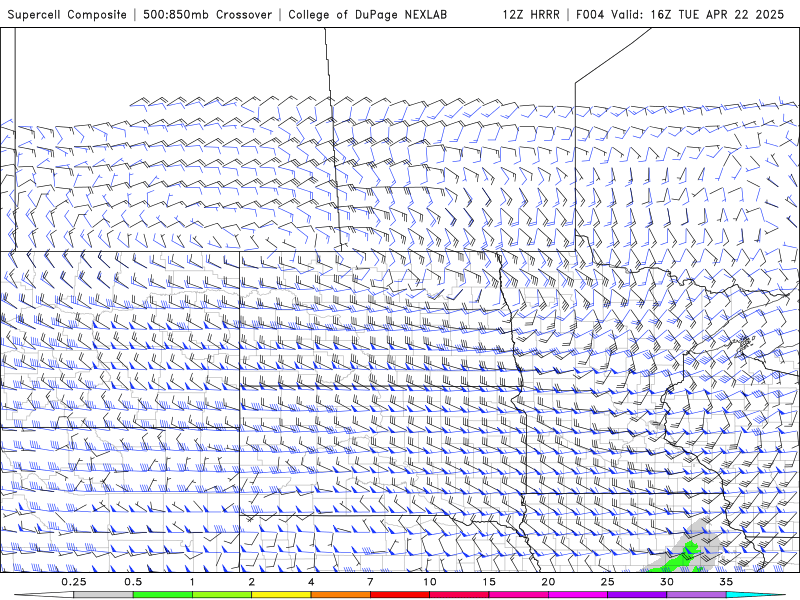Image resolution: width=800 pixels, height=600 pixels.
Task: Click the 'Supercell Composite' title text
Action: click(67, 14)
